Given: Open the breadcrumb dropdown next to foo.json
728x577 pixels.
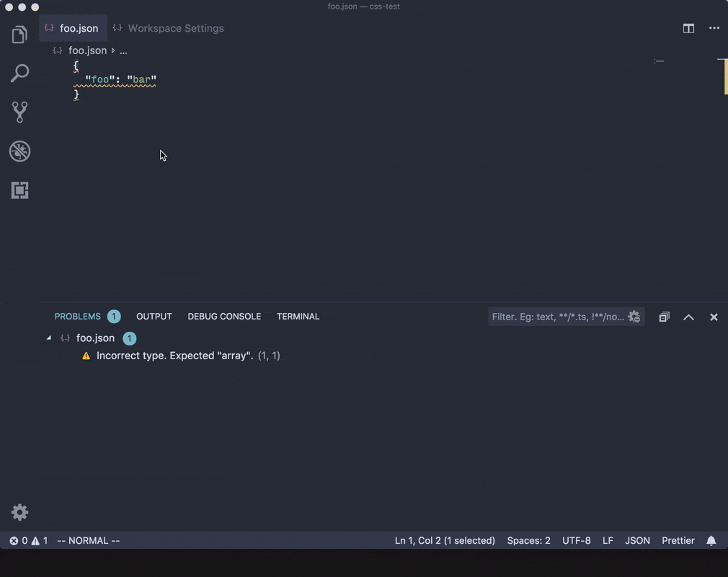Looking at the screenshot, I should (x=123, y=50).
